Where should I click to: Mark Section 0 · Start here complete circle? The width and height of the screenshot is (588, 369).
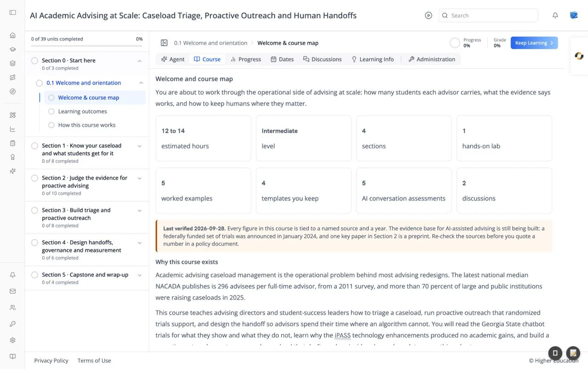34,61
